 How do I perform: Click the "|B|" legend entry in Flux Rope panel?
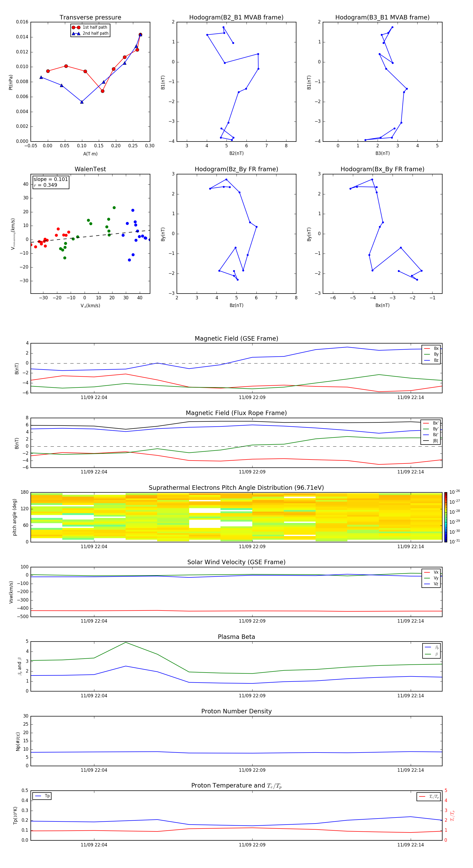pyautogui.click(x=431, y=441)
